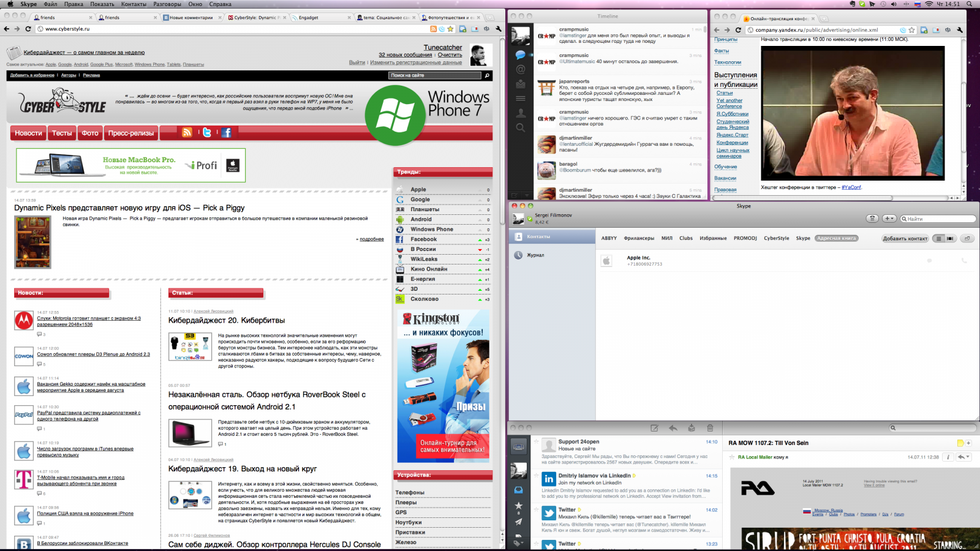Viewport: 980px width, 551px height.
Task: Switch to Новые комментарии browser tab
Action: tap(191, 17)
